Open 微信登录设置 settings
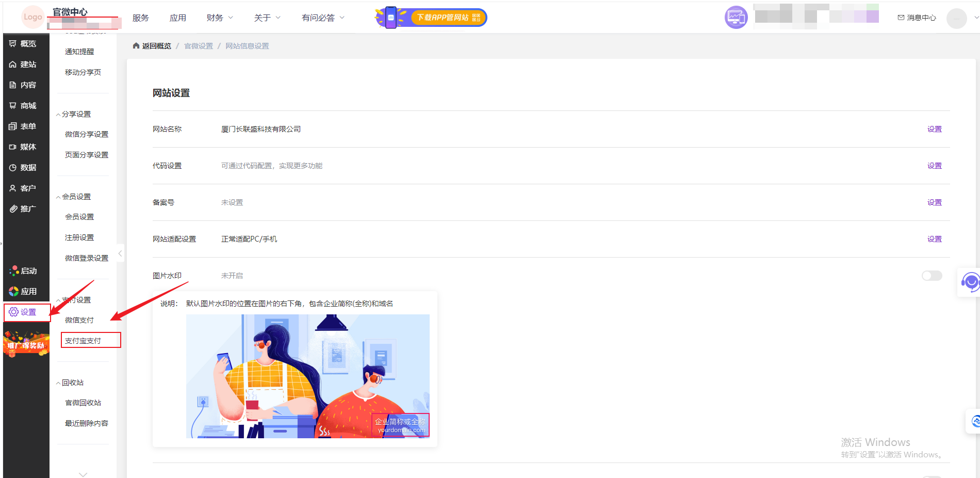The height and width of the screenshot is (478, 980). (x=87, y=258)
